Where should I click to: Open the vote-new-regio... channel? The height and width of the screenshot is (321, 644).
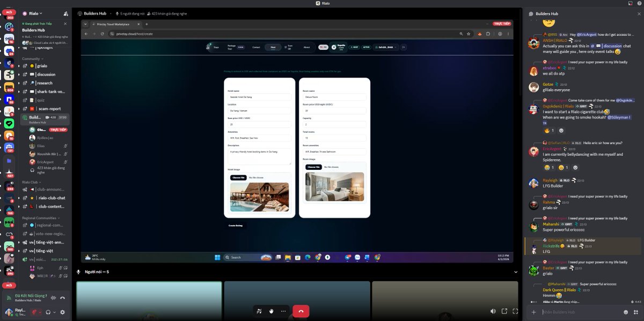point(46,234)
